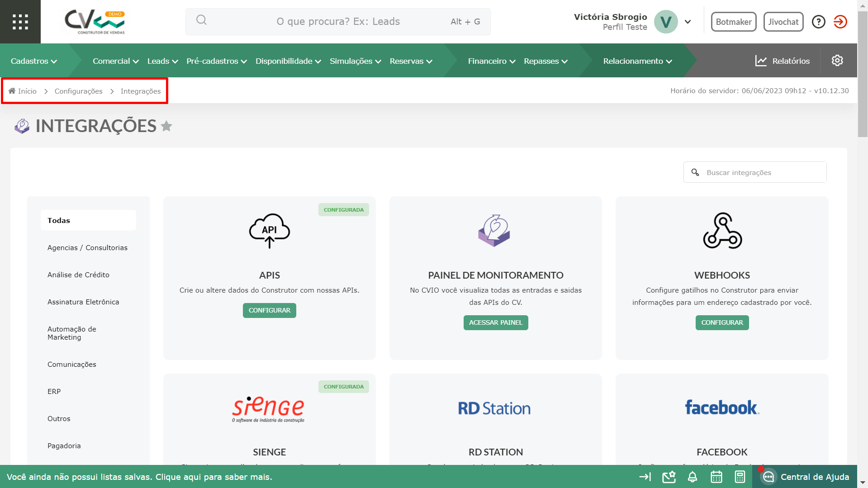The height and width of the screenshot is (488, 868).
Task: Click ACESSAR PAINEL button
Action: 496,322
